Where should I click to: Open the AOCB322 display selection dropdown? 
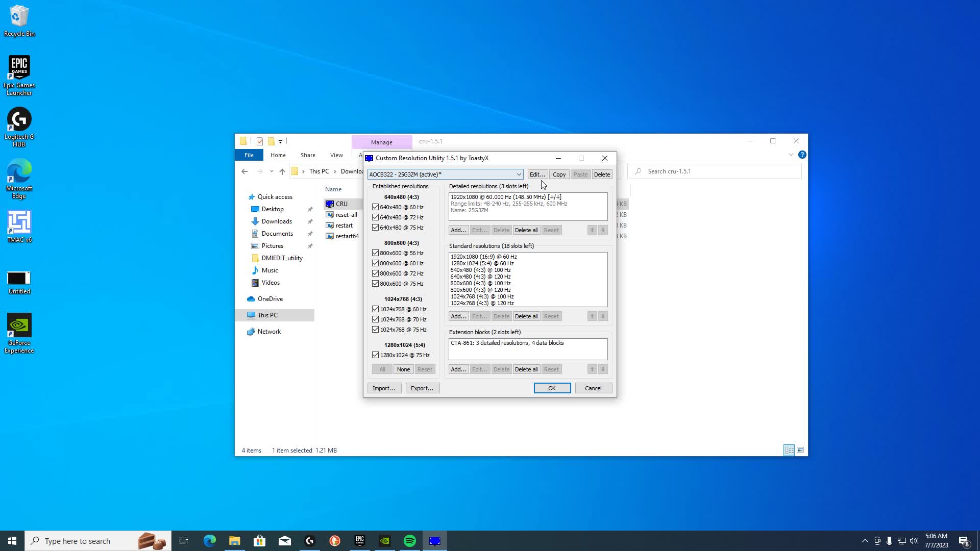(x=519, y=174)
